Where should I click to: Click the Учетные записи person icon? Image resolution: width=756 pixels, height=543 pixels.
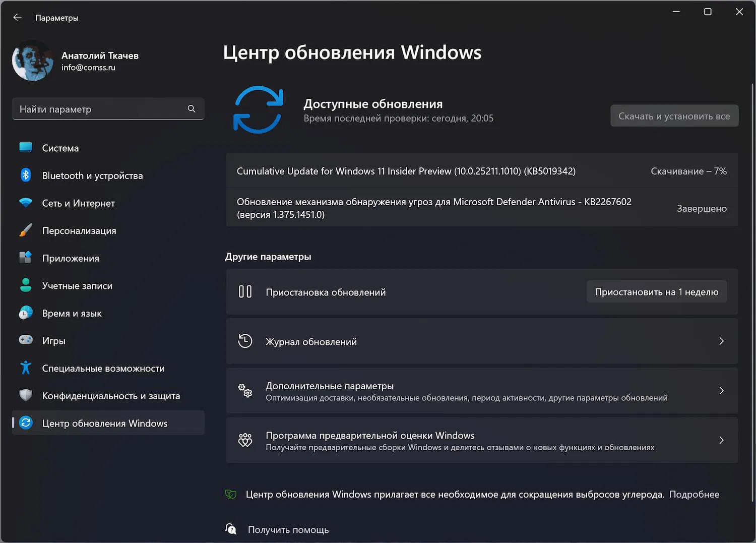click(26, 285)
